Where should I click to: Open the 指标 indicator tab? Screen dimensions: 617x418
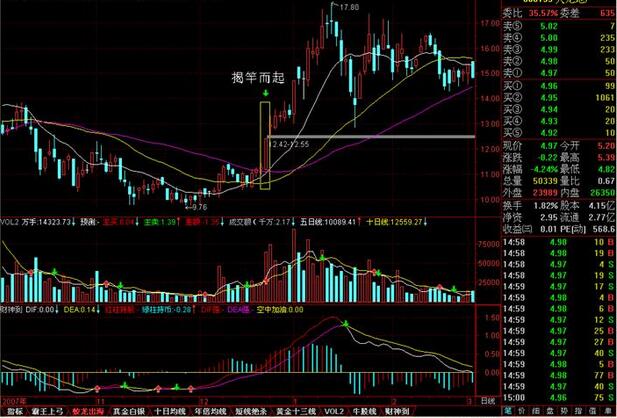[x=14, y=411]
